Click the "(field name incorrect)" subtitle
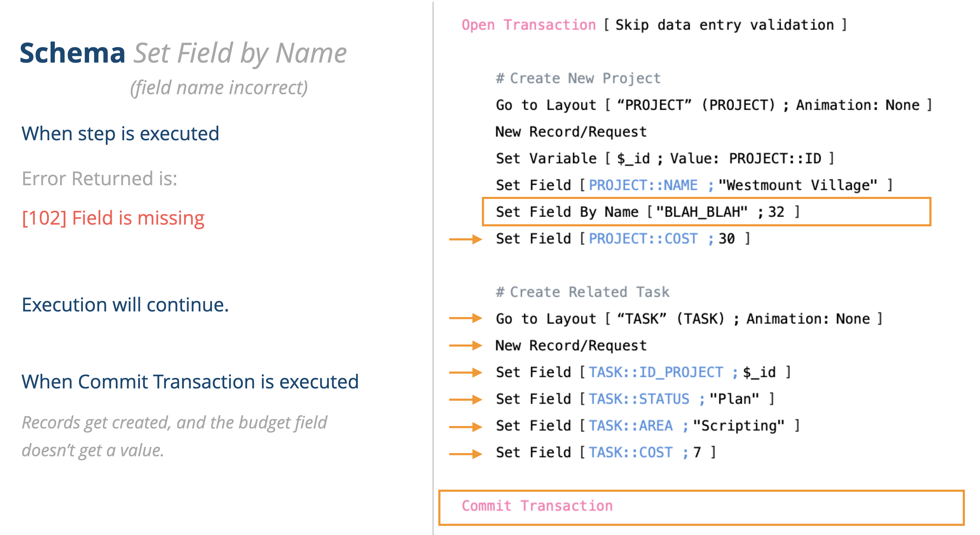The height and width of the screenshot is (535, 980). tap(219, 88)
